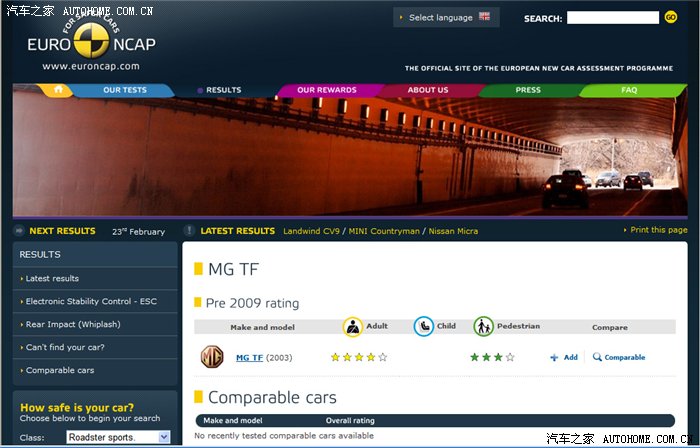Click the MG badge logo
Viewport: 700px width, 448px height.
coord(212,357)
